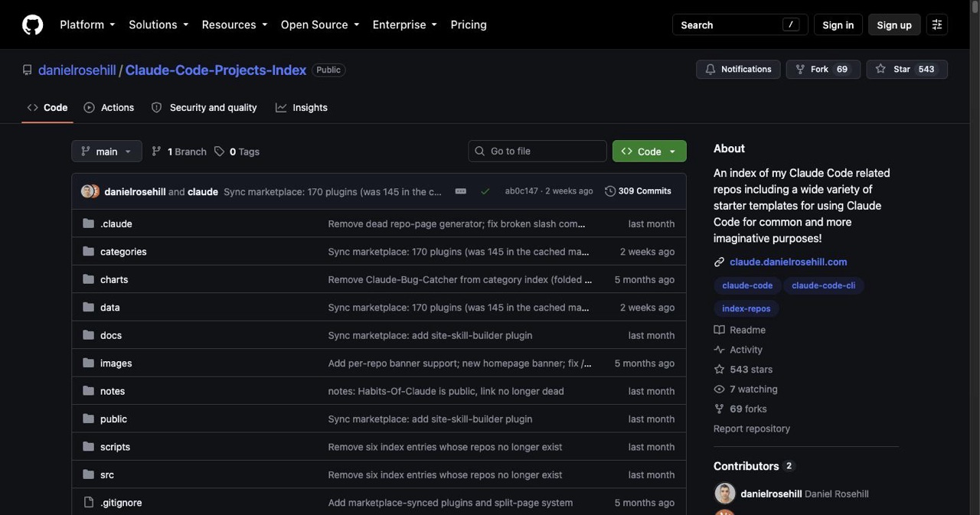Viewport: 980px width, 515px height.
Task: Click the charts folder icon
Action: pyautogui.click(x=88, y=279)
